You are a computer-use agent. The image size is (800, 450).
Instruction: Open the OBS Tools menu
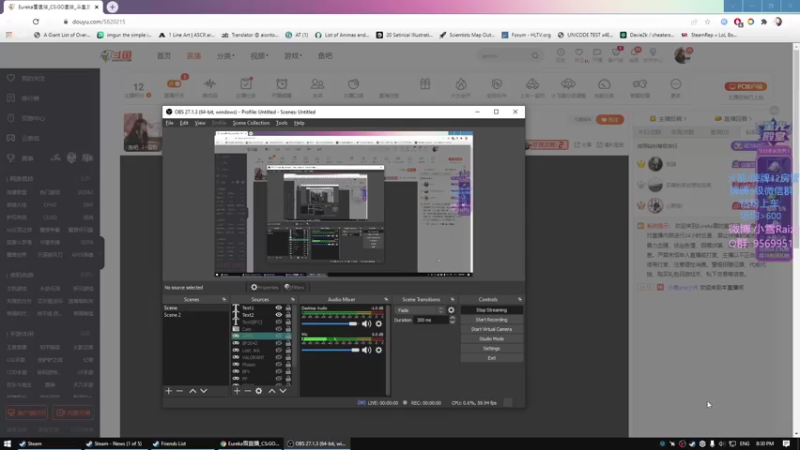282,123
